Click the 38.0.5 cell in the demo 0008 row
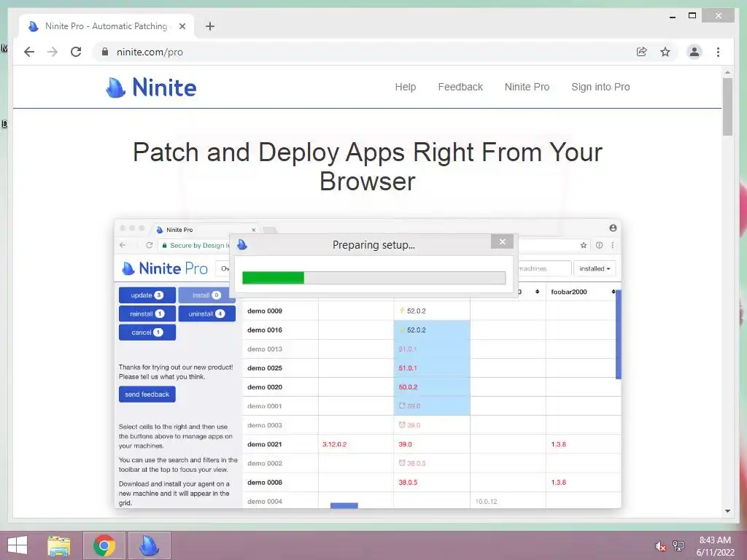Screen dimensions: 747x560 point(408,483)
